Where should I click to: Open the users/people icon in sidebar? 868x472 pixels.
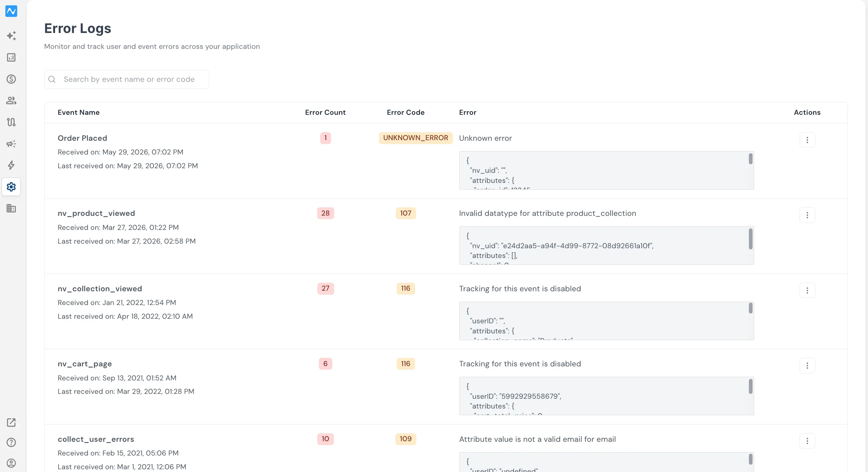11,100
